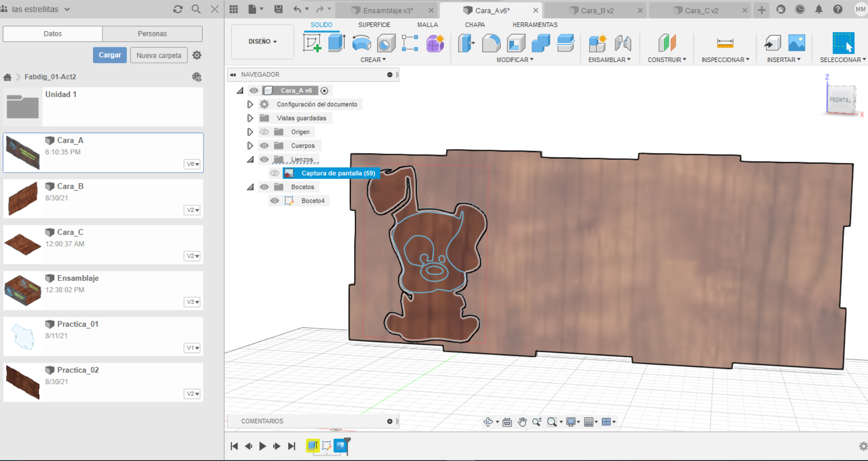
Task: Open notifications bell
Action: tap(819, 9)
